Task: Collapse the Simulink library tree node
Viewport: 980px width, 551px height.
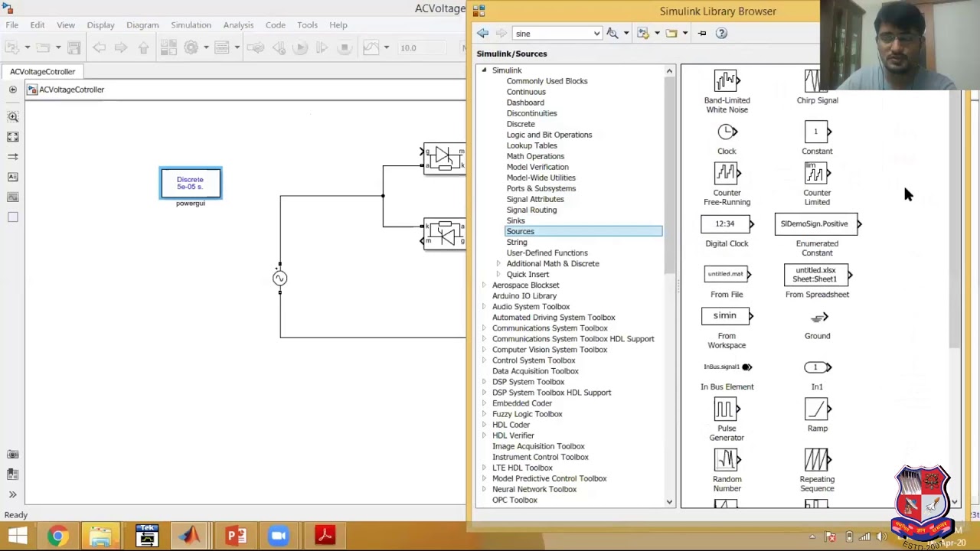Action: coord(484,70)
